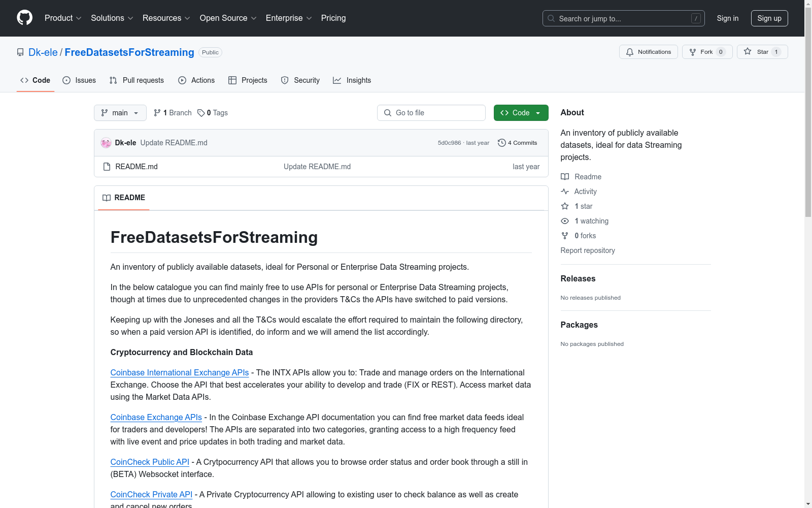Open the Notifications button
This screenshot has height=508, width=812.
[649, 52]
